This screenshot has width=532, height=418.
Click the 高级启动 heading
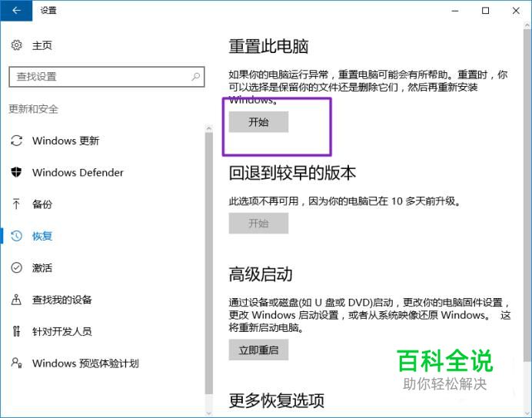pos(261,274)
